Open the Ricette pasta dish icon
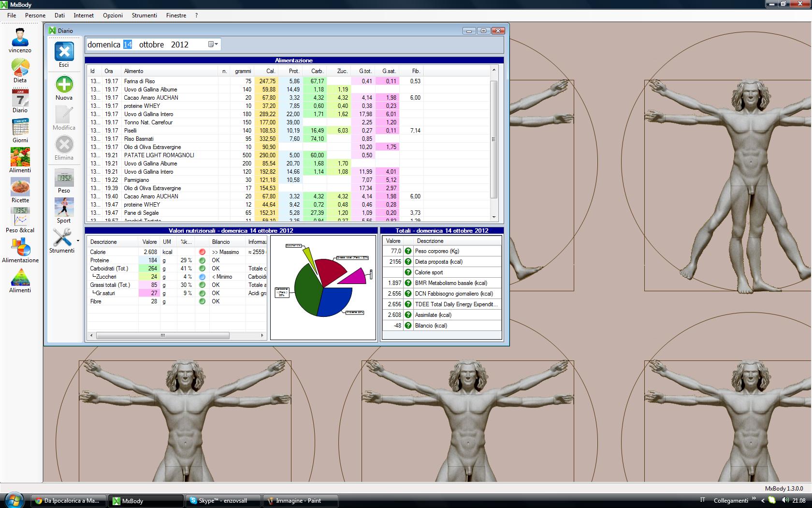The height and width of the screenshot is (508, 812). tap(20, 187)
